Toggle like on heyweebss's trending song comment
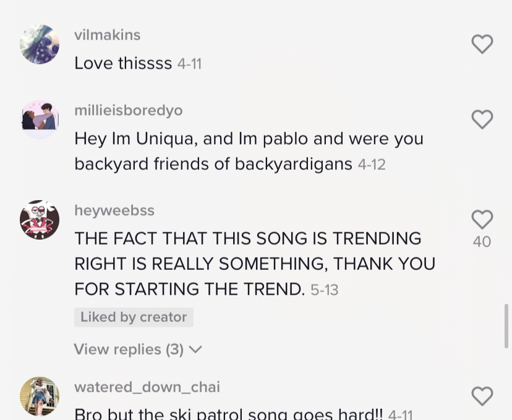The image size is (512, 420). [x=482, y=220]
